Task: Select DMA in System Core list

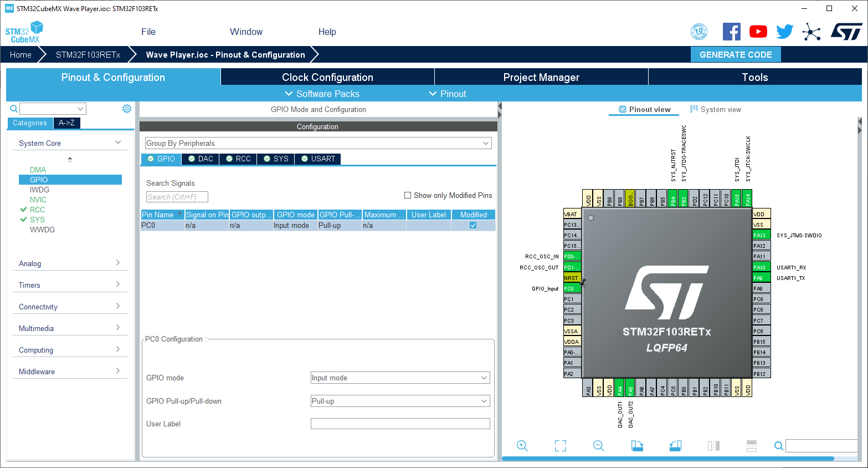Action: 38,170
